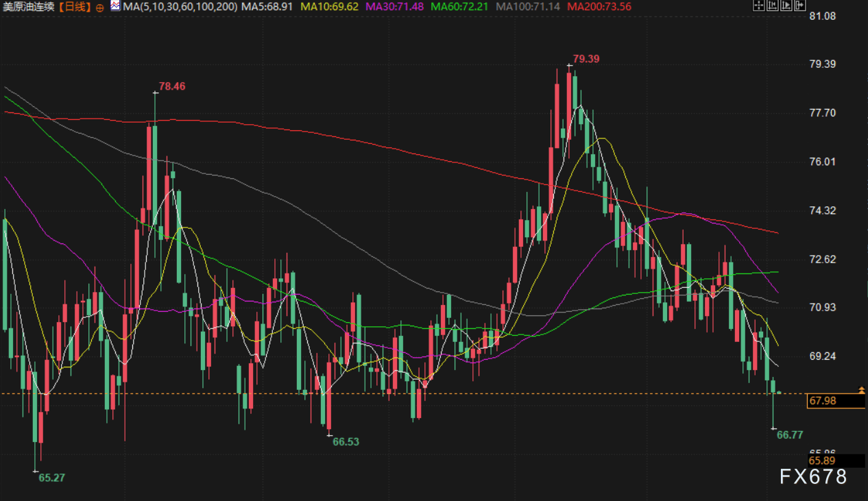Screen dimensions: 868x501
Task: Click the 66.53 low price label
Action: [346, 442]
